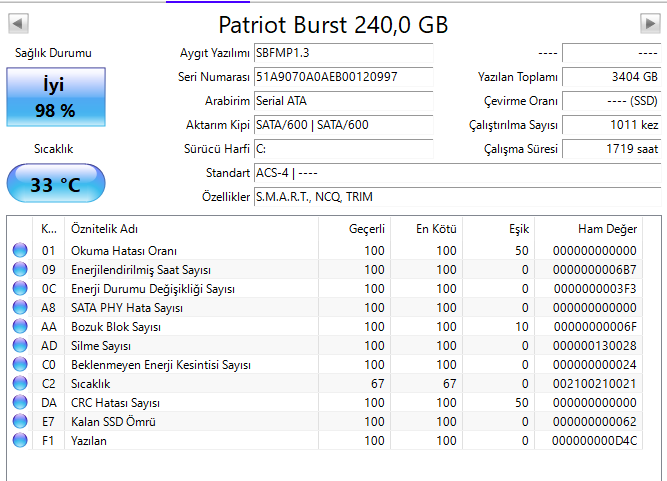The height and width of the screenshot is (481, 667).
Task: Click raw value 00000000006F
Action: tap(595, 327)
